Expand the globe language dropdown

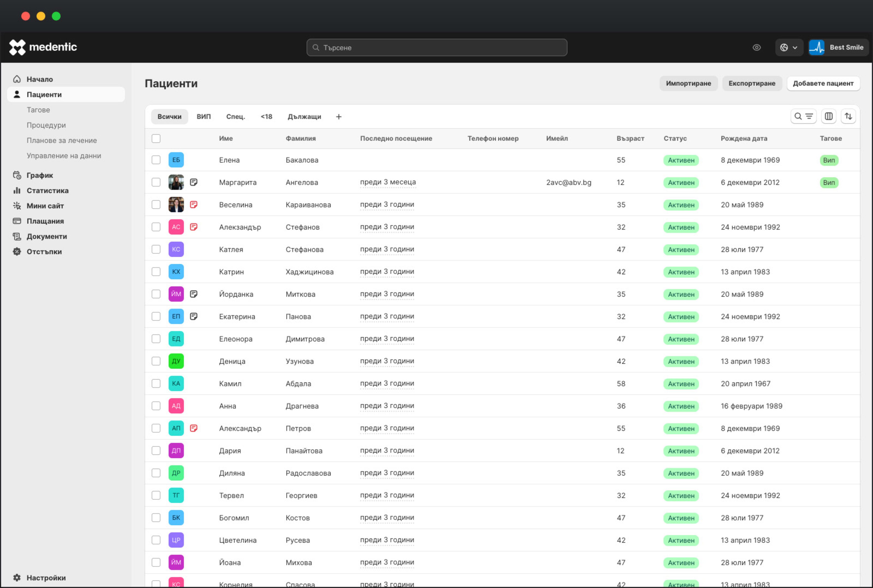tap(789, 48)
